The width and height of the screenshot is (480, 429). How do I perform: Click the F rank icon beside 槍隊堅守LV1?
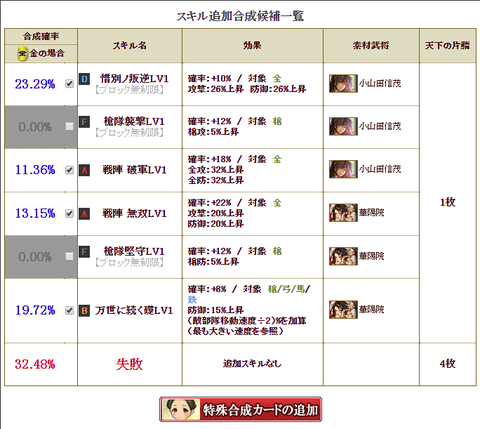point(84,252)
